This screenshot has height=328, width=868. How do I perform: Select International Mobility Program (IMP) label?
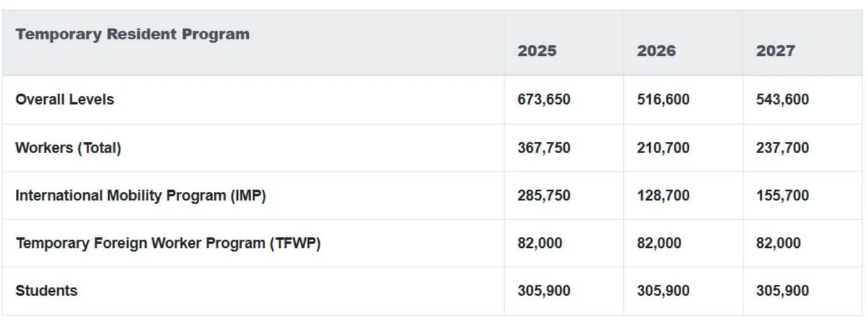coord(141,195)
